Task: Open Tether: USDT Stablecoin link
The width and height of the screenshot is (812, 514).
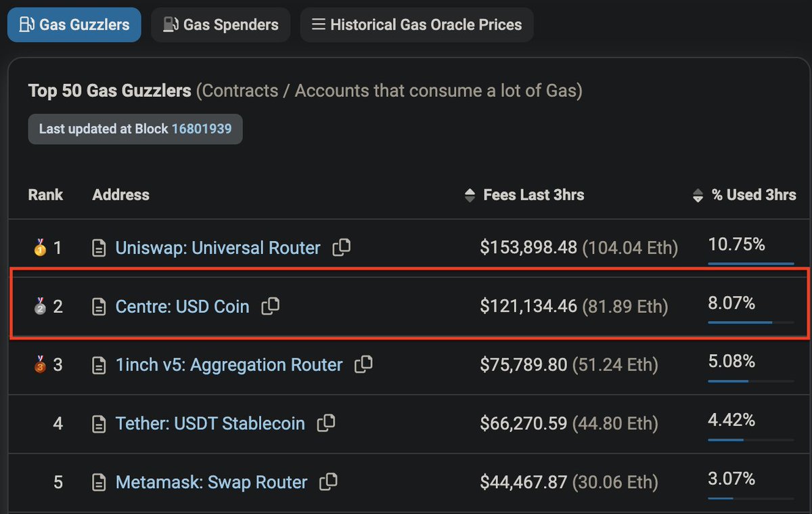Action: tap(210, 424)
